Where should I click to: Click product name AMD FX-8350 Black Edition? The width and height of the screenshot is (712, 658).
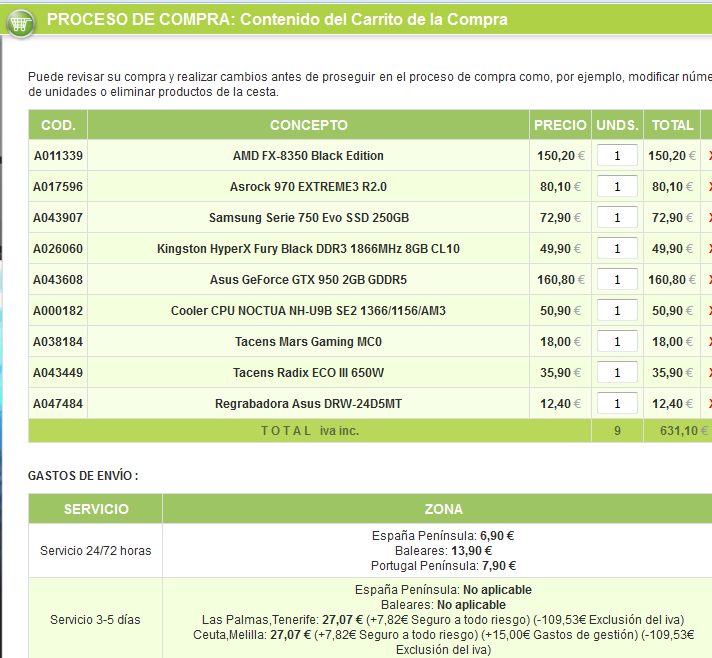[x=308, y=156]
